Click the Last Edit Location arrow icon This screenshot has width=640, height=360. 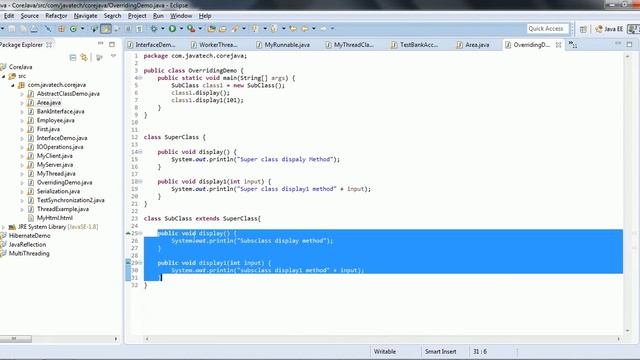(293, 29)
